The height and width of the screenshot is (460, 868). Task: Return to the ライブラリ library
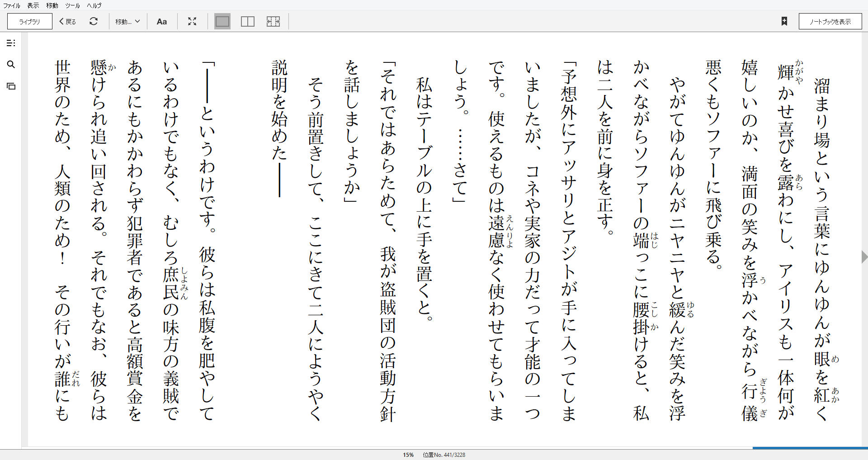[29, 21]
